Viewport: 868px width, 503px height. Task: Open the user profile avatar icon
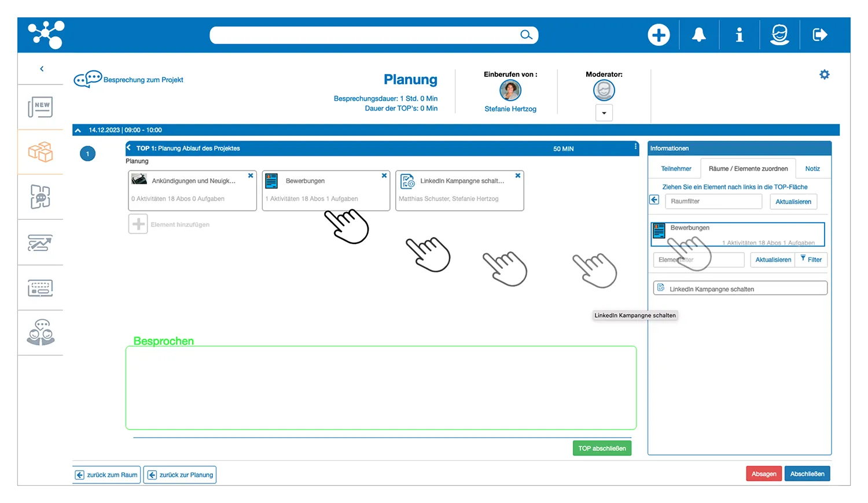click(779, 35)
